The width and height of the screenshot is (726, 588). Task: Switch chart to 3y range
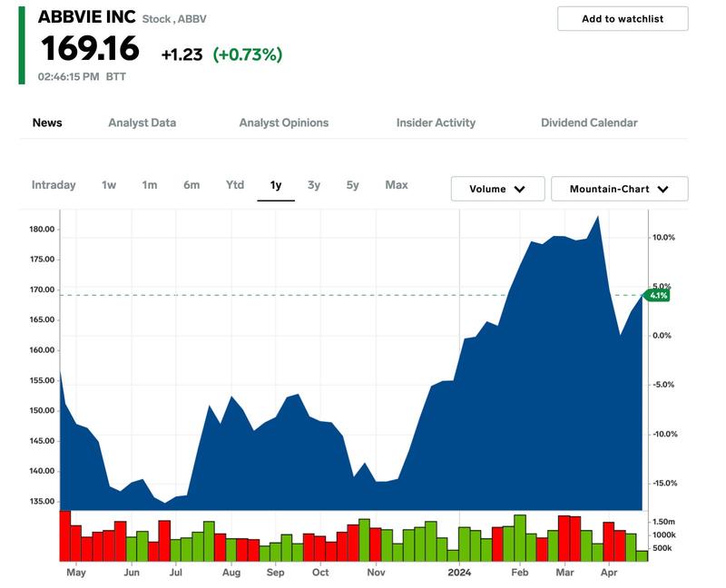(x=314, y=185)
